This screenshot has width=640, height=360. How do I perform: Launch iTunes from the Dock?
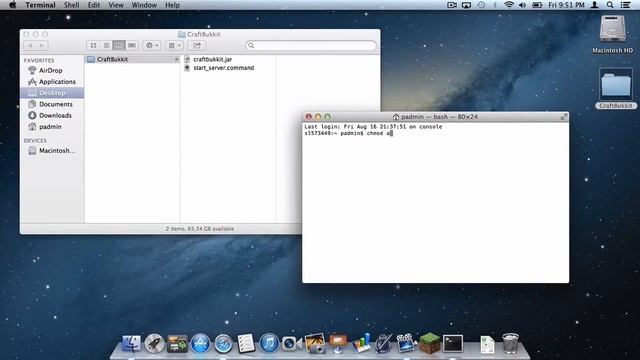tap(269, 343)
